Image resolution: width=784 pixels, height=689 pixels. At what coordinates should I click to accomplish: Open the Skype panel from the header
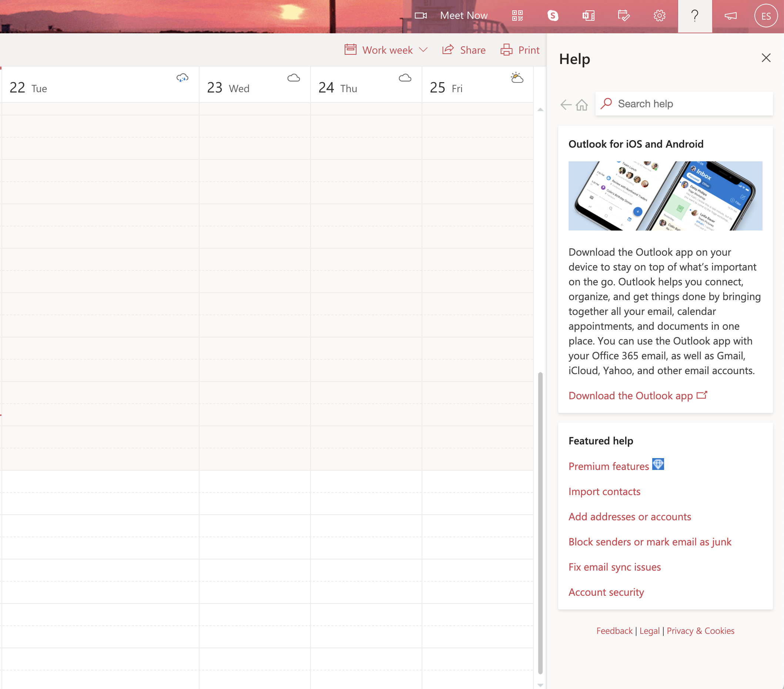553,16
